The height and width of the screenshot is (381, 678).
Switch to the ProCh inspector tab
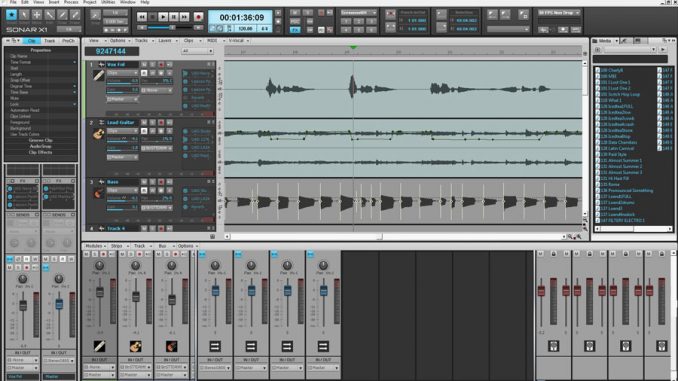pos(68,41)
